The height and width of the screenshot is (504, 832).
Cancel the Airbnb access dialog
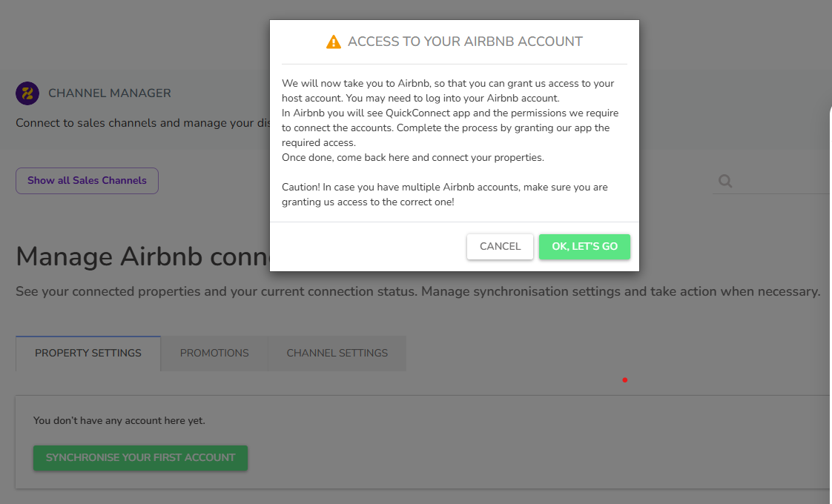pos(500,247)
